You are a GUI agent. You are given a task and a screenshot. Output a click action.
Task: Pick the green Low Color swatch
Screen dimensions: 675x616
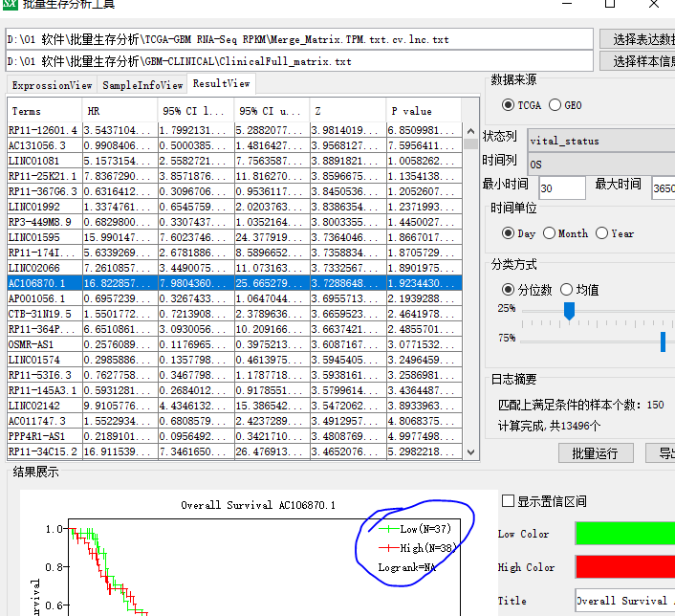(x=624, y=534)
